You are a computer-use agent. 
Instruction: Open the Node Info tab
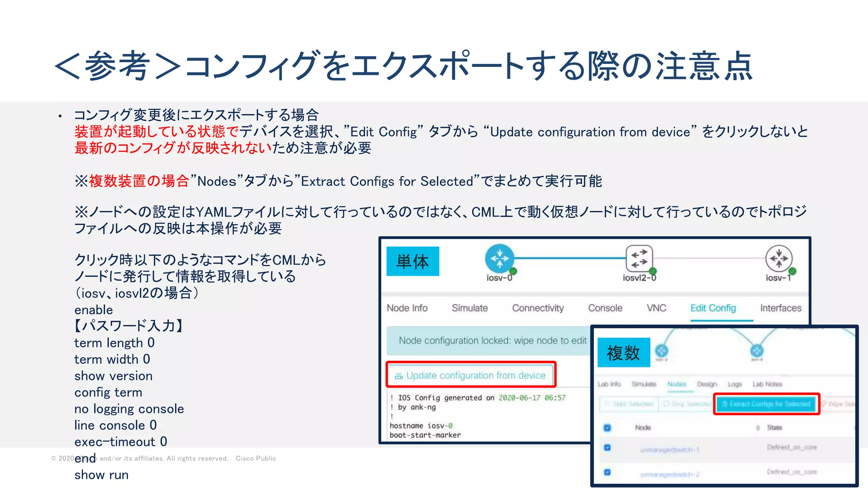pos(407,308)
